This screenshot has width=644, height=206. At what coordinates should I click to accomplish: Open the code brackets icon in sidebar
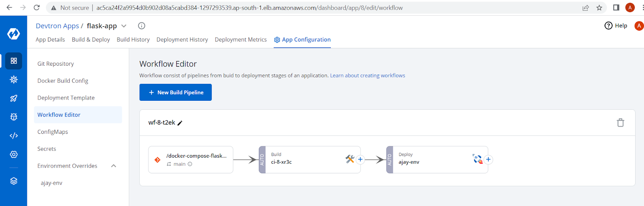tap(14, 136)
